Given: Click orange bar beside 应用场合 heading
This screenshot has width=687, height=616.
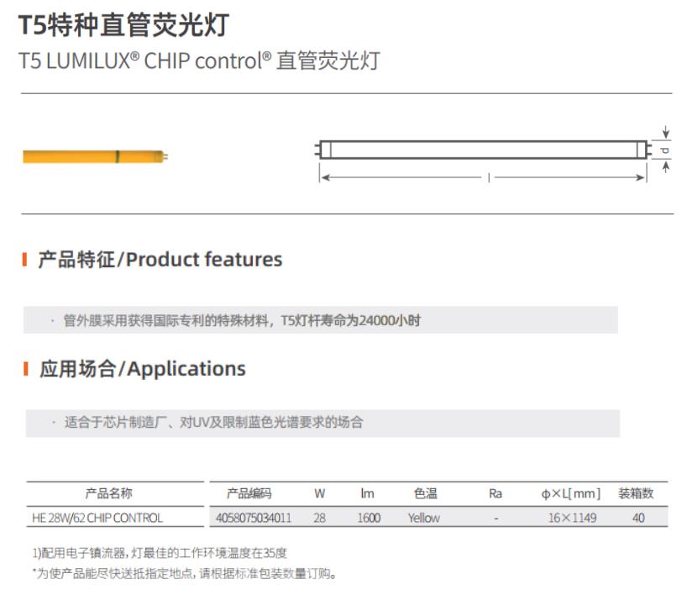Looking at the screenshot, I should pyautogui.click(x=25, y=369).
